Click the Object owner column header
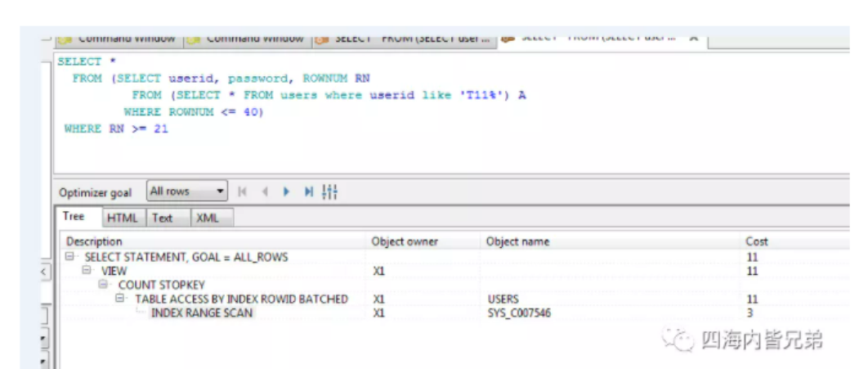868x369 pixels. point(405,241)
